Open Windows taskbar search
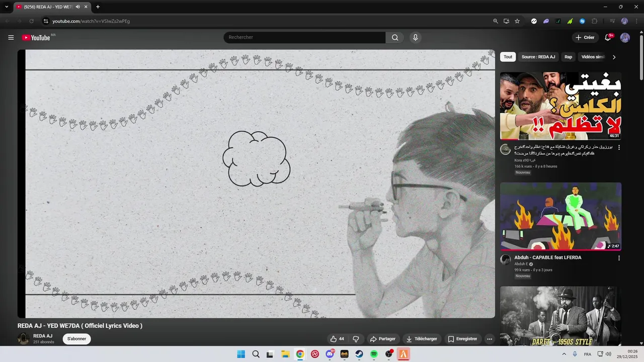 pyautogui.click(x=256, y=354)
